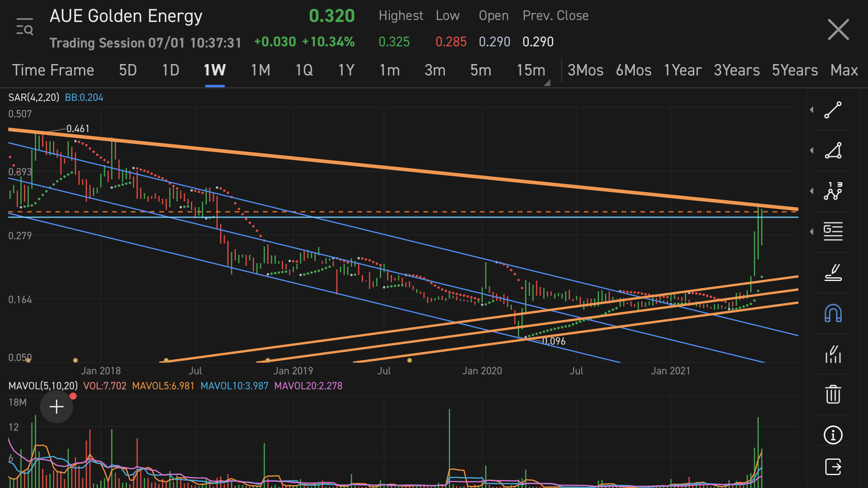Viewport: 868px width, 488px height.
Task: Expand the angle line tool options
Action: (x=811, y=150)
